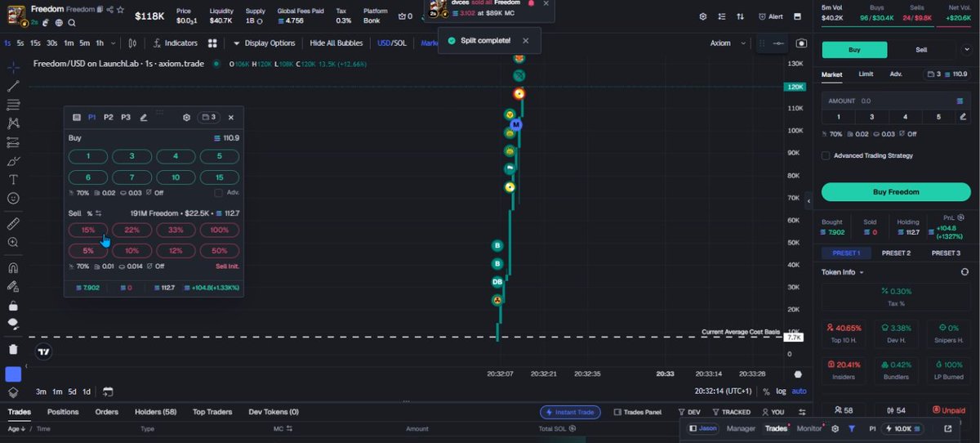
Task: Click Hide All Bubbles
Action: click(337, 43)
